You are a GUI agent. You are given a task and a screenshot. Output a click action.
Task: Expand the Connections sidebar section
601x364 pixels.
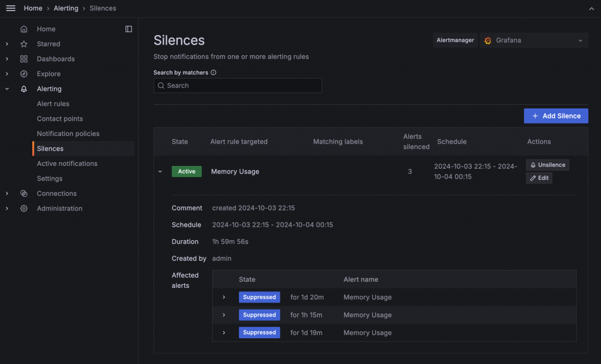click(x=7, y=193)
